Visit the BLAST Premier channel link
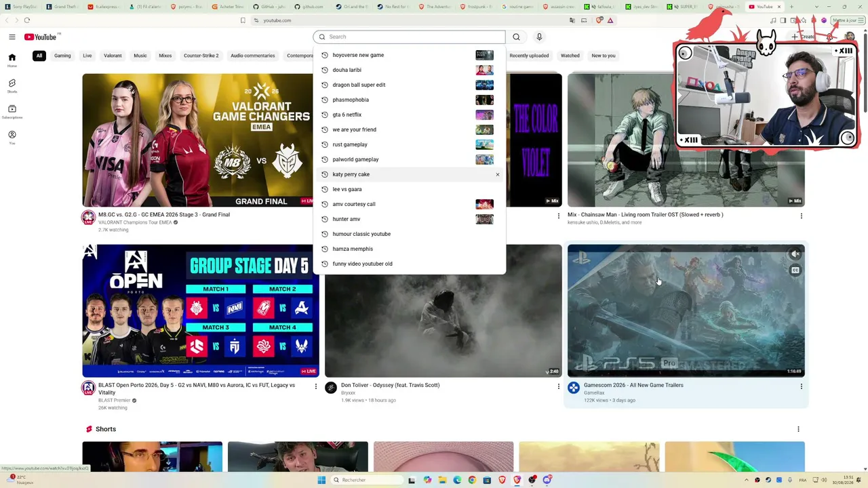The width and height of the screenshot is (868, 488). (x=114, y=401)
